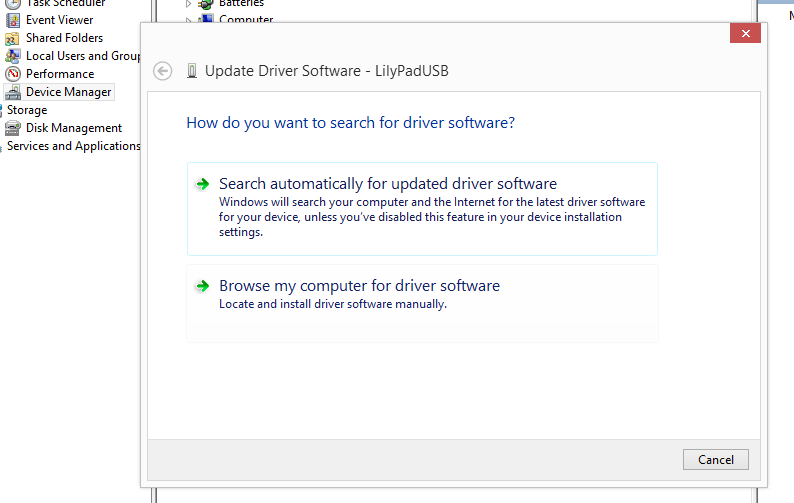Select Event Viewer in the sidebar
794x503 pixels.
[59, 20]
